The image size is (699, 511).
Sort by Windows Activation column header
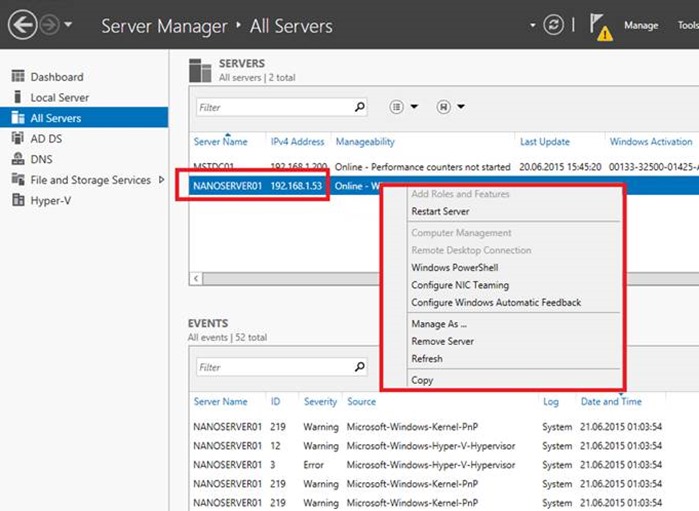pos(651,142)
